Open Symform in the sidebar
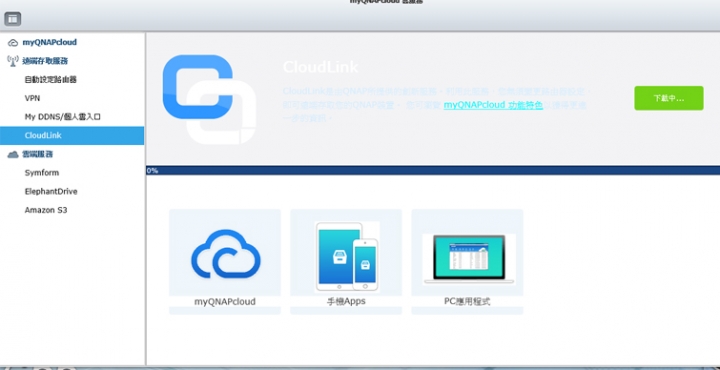 42,173
